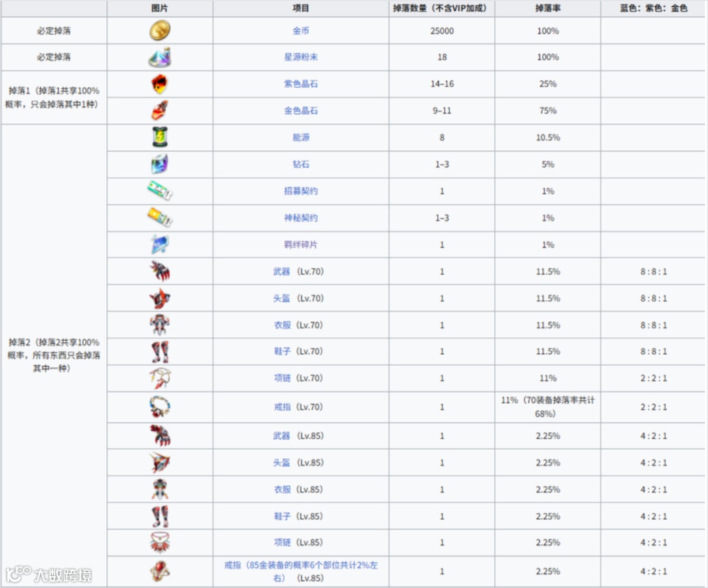Select the 18 quantity cell for 星源粉末
The image size is (708, 588).
442,57
